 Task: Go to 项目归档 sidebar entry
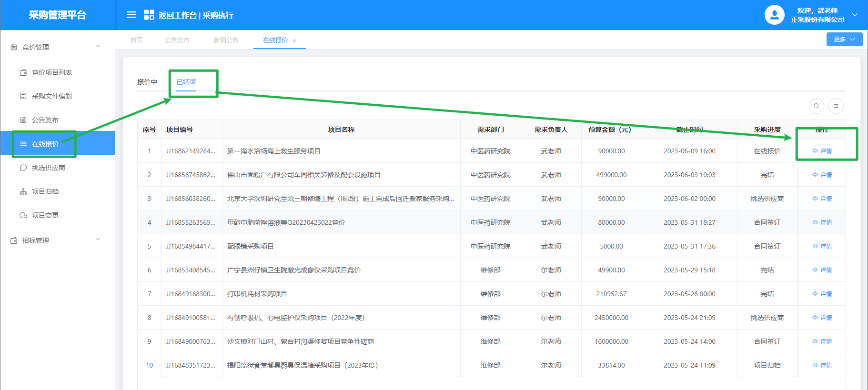tap(45, 191)
